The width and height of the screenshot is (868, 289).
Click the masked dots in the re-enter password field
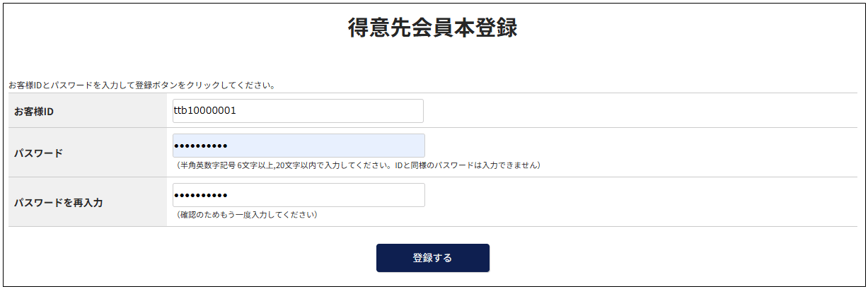pos(201,196)
